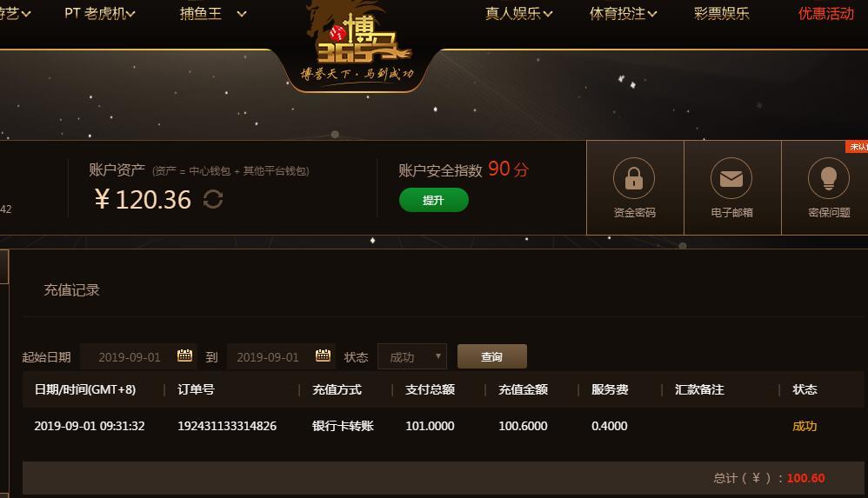The width and height of the screenshot is (868, 498).
Task: Open the start date calendar icon
Action: pos(184,355)
